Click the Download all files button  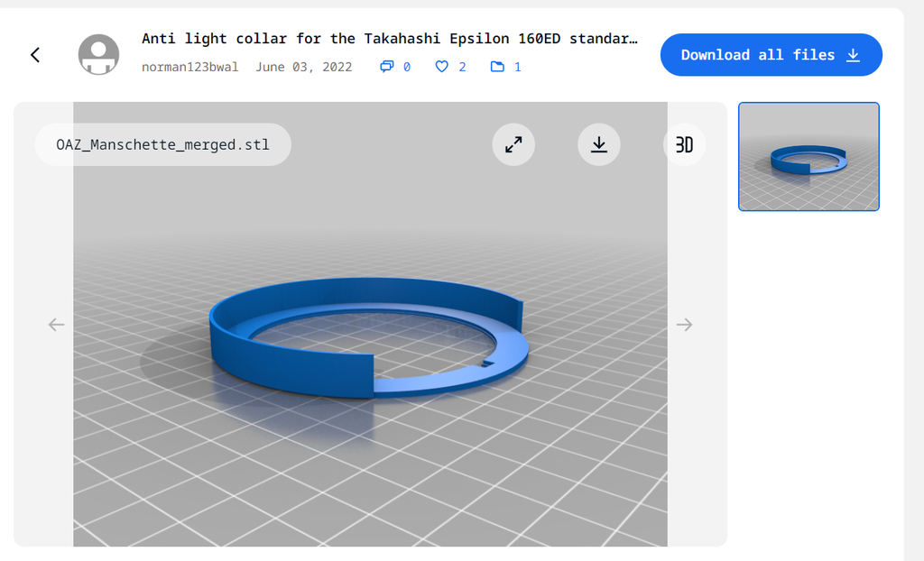772,55
